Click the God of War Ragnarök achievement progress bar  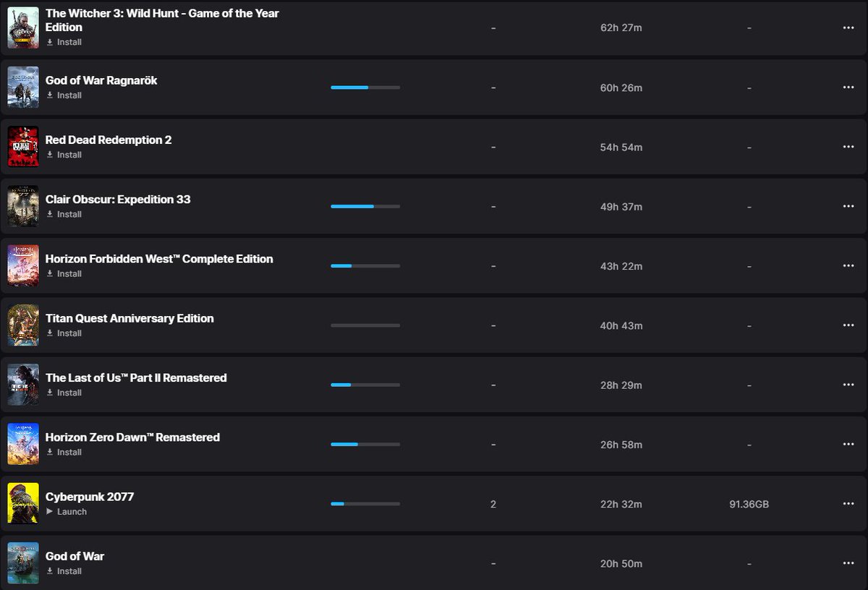[365, 87]
